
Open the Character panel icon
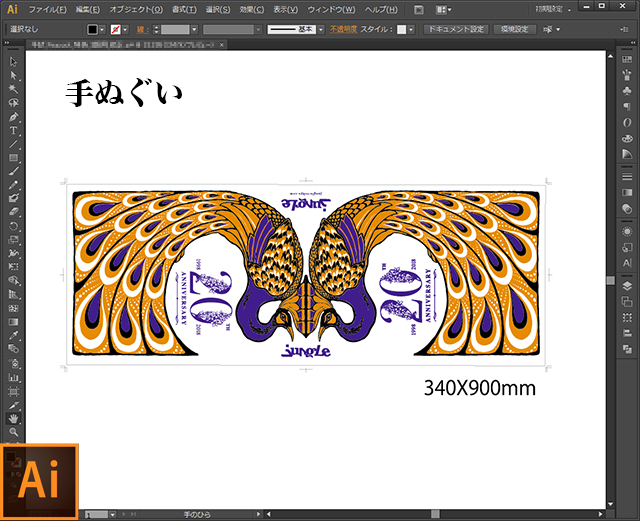[x=627, y=263]
